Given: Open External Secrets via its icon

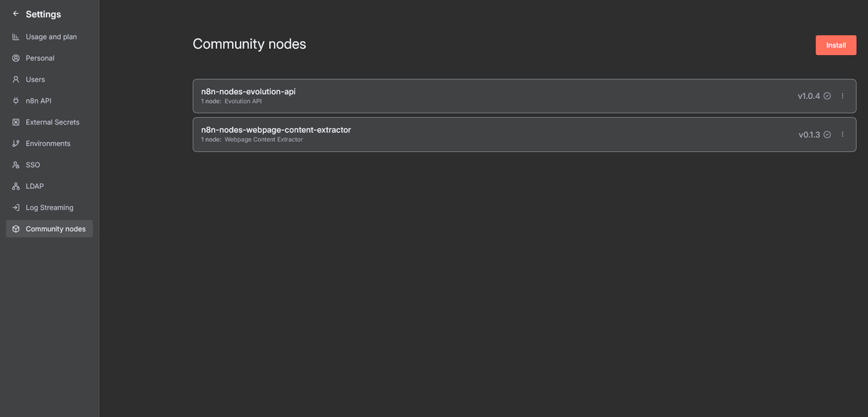Looking at the screenshot, I should click(x=15, y=122).
